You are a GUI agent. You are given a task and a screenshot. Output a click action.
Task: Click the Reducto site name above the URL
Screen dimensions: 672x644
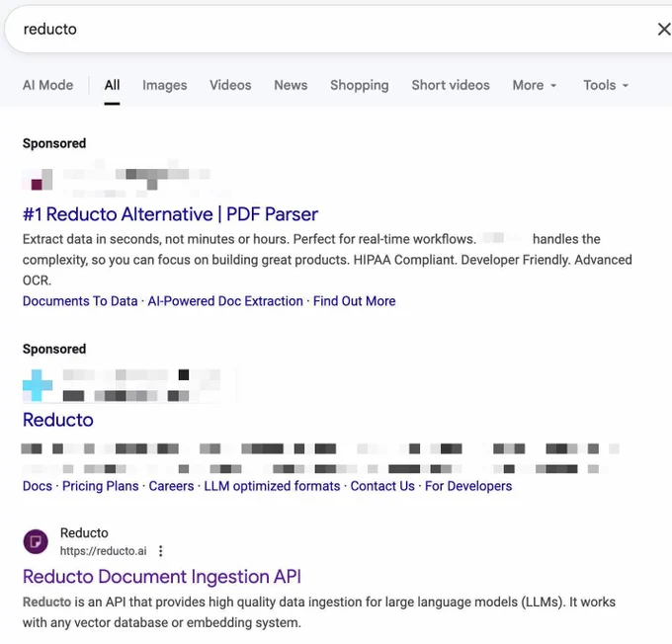point(84,533)
